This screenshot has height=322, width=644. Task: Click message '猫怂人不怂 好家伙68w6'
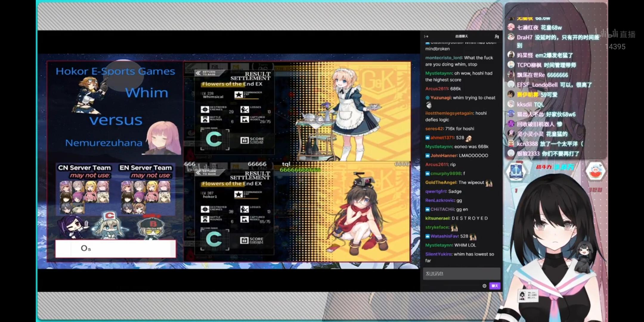pyautogui.click(x=546, y=114)
